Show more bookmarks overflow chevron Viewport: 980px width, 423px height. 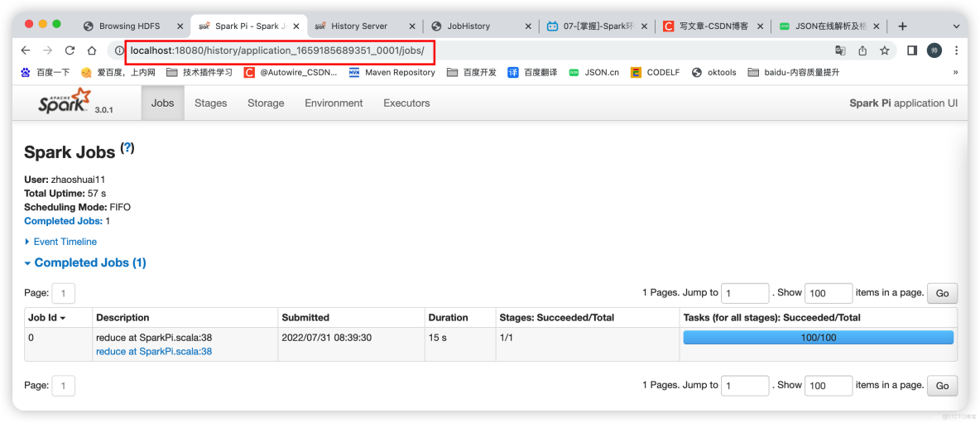click(x=955, y=73)
